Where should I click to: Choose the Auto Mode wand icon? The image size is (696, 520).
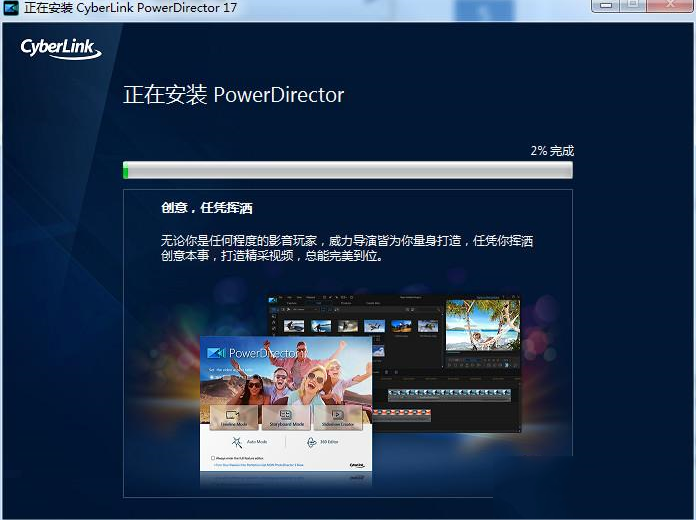238,441
